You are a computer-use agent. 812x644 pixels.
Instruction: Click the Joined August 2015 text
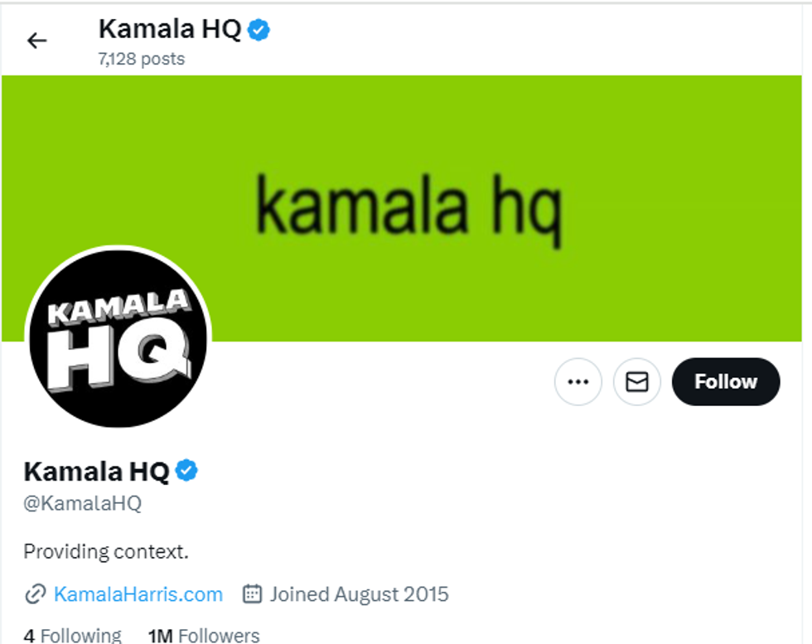point(359,594)
